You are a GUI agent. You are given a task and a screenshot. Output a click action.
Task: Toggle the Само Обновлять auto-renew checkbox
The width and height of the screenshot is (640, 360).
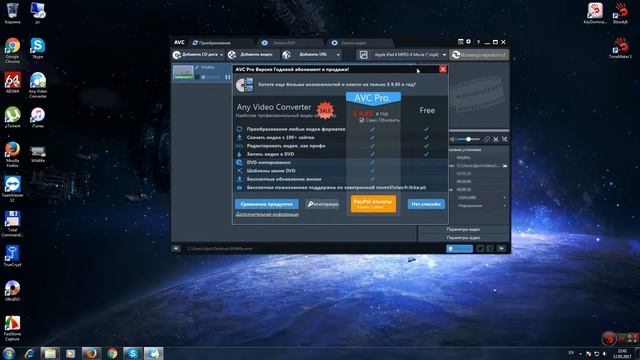pos(362,120)
